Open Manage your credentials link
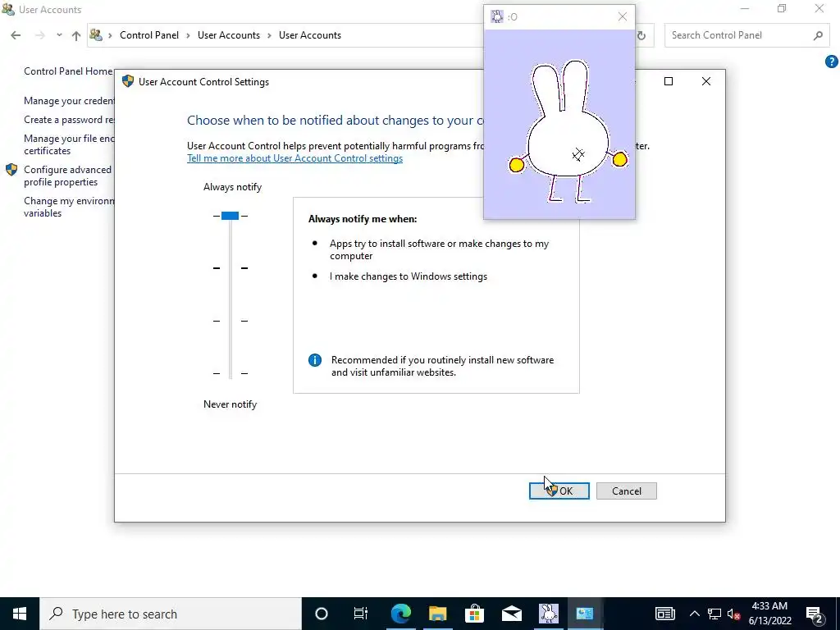This screenshot has height=630, width=840. (x=69, y=101)
